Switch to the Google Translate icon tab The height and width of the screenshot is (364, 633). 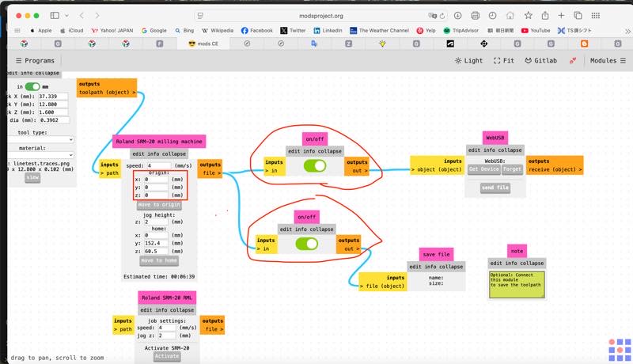314,44
